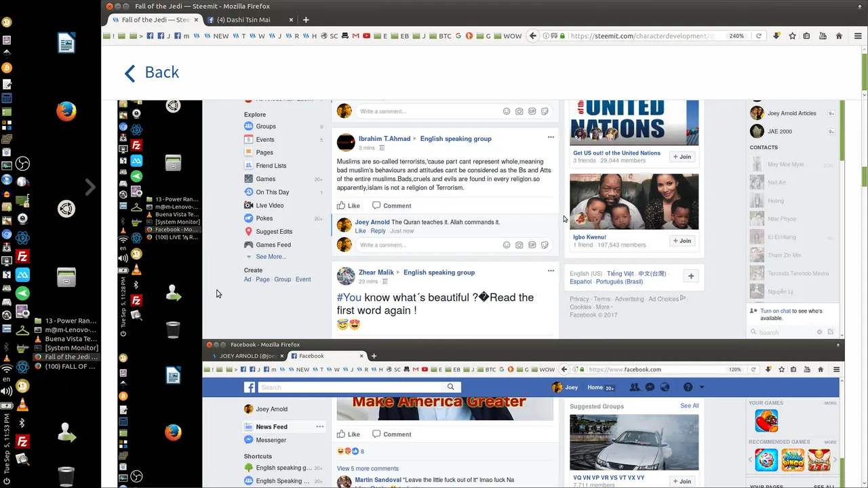The width and height of the screenshot is (868, 488).
Task: Open options dots on Zhear Malik post
Action: point(551,270)
